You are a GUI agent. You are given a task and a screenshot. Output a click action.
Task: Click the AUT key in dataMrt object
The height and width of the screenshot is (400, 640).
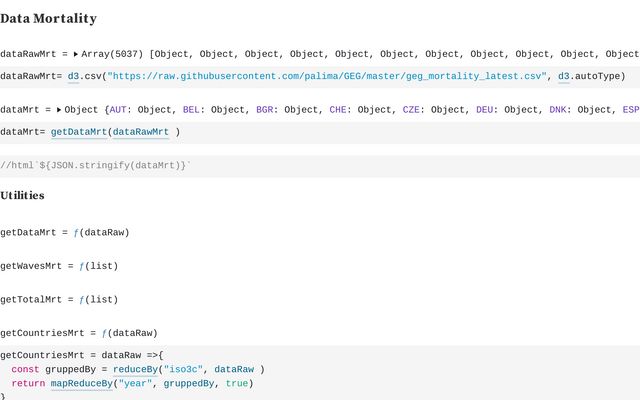[118, 109]
